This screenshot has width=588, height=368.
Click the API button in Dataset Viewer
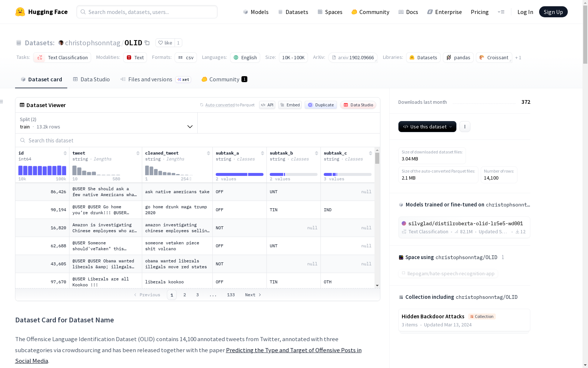(267, 105)
